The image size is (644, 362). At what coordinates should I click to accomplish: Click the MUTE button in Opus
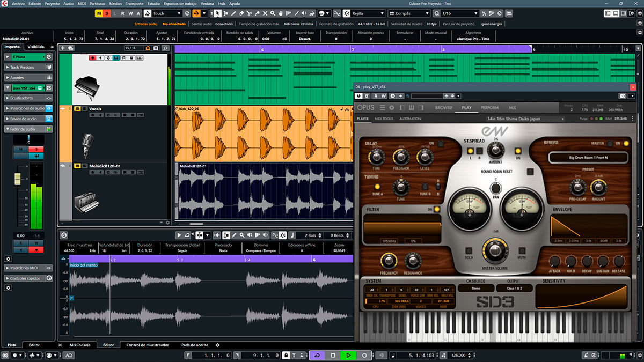tap(522, 251)
